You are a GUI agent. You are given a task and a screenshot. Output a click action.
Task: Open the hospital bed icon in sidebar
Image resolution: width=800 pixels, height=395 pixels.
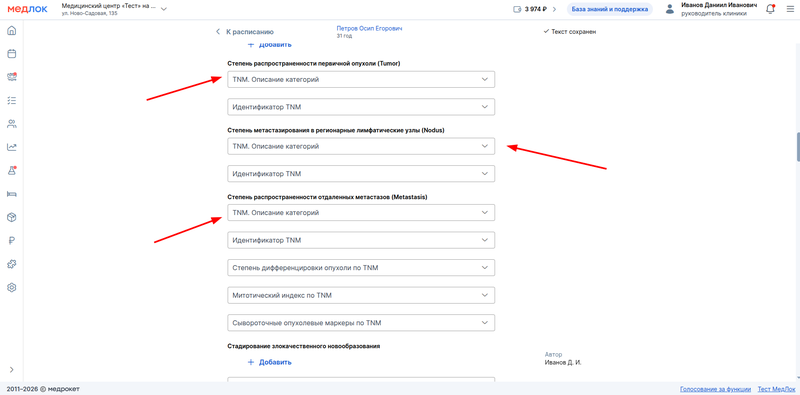[x=12, y=194]
